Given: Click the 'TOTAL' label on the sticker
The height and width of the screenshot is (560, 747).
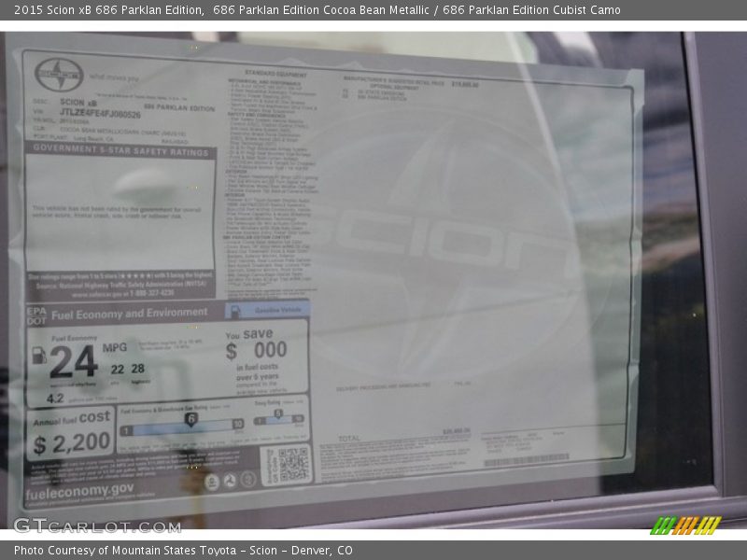Looking at the screenshot, I should pos(349,438).
